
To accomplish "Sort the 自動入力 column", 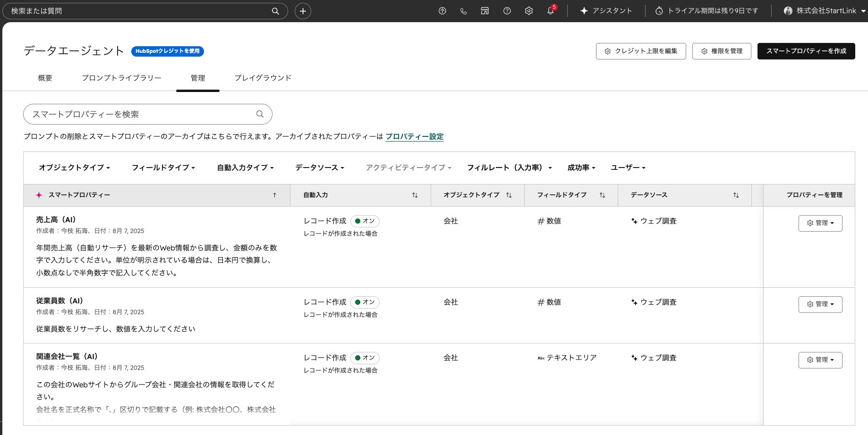I will 415,195.
